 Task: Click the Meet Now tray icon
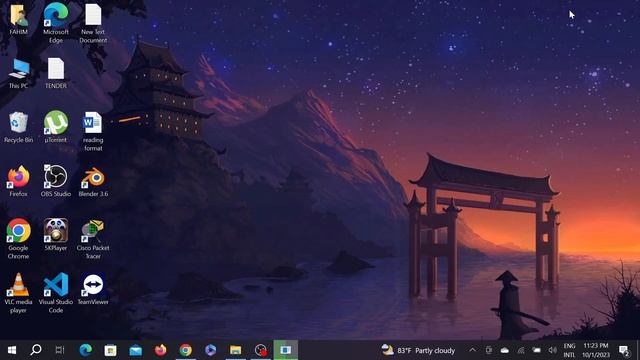[489, 350]
